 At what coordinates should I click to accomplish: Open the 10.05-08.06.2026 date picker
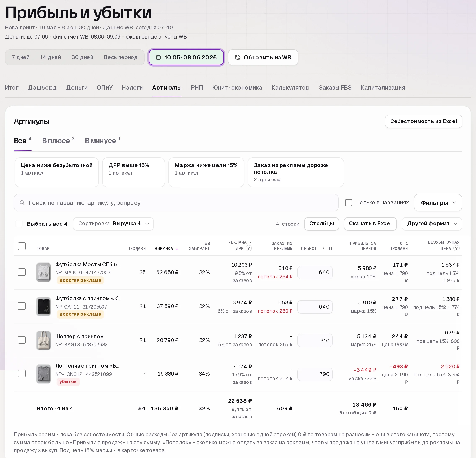(x=186, y=58)
